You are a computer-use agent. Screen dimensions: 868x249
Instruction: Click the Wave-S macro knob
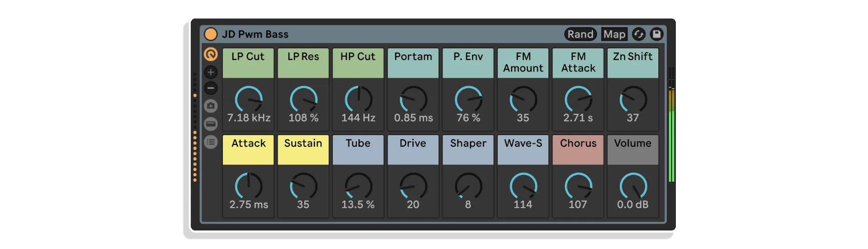(x=523, y=186)
